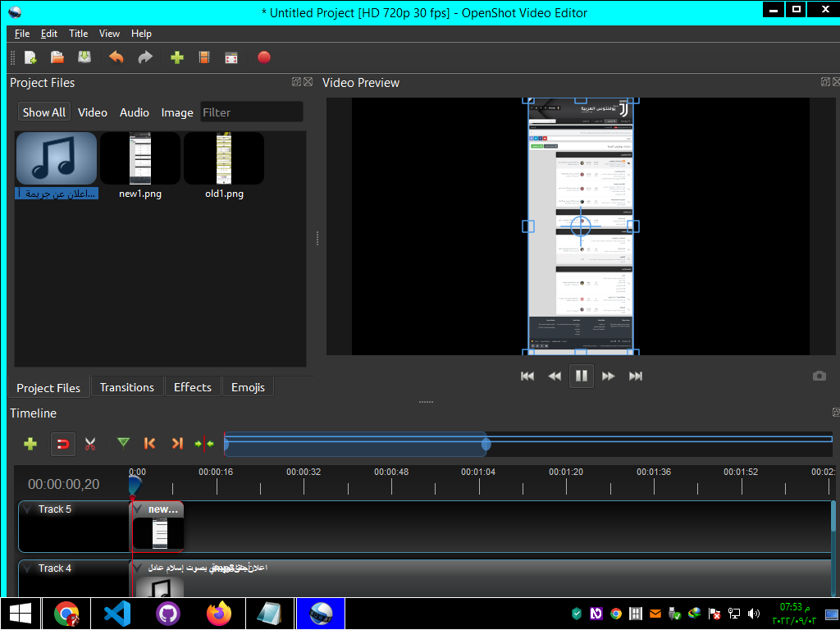Float the Video Preview dock panel
The width and height of the screenshot is (840, 630).
(x=825, y=81)
